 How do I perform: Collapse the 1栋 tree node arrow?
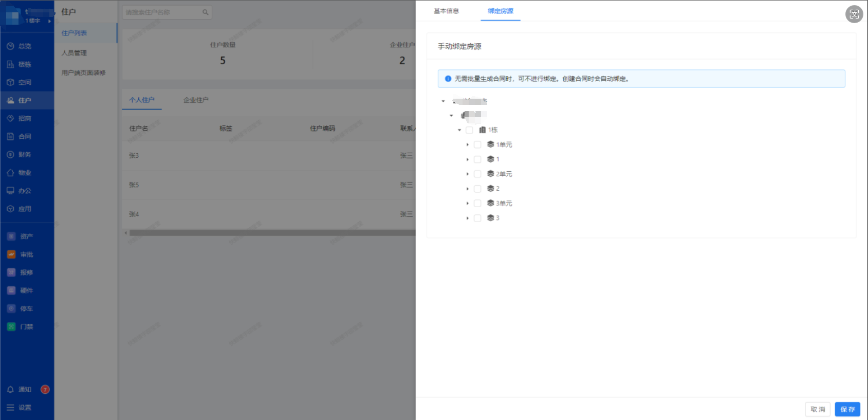coord(459,130)
